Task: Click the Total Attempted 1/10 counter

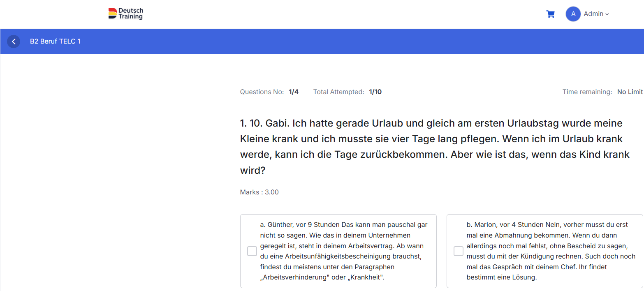Action: (375, 92)
